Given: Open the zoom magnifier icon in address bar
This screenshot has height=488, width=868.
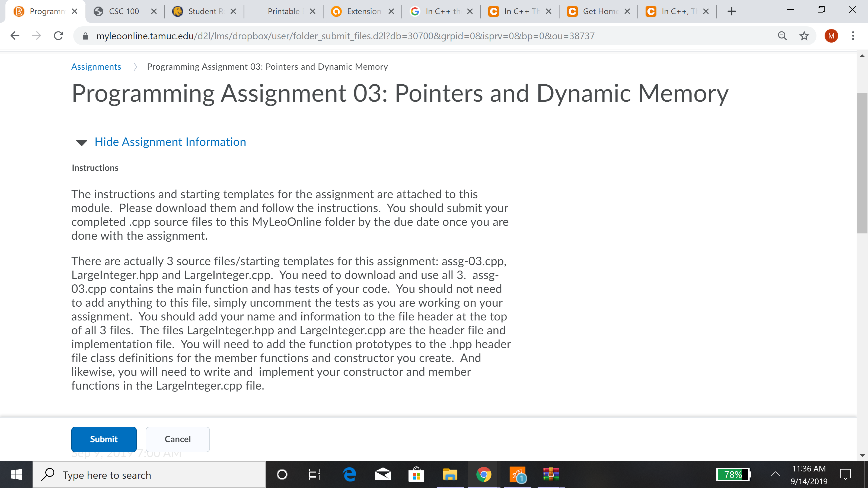Looking at the screenshot, I should [x=782, y=36].
